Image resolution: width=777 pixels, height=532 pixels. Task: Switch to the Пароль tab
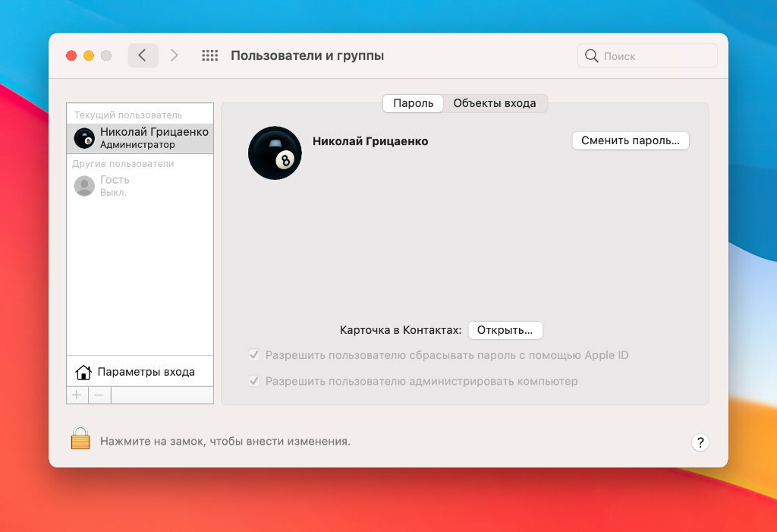point(413,103)
